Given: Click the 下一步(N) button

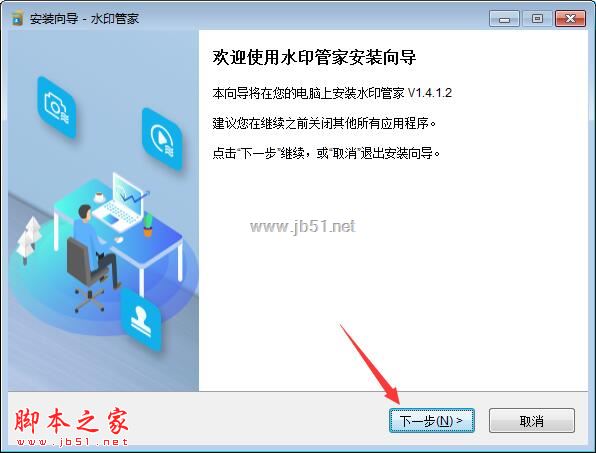Looking at the screenshot, I should pos(432,421).
